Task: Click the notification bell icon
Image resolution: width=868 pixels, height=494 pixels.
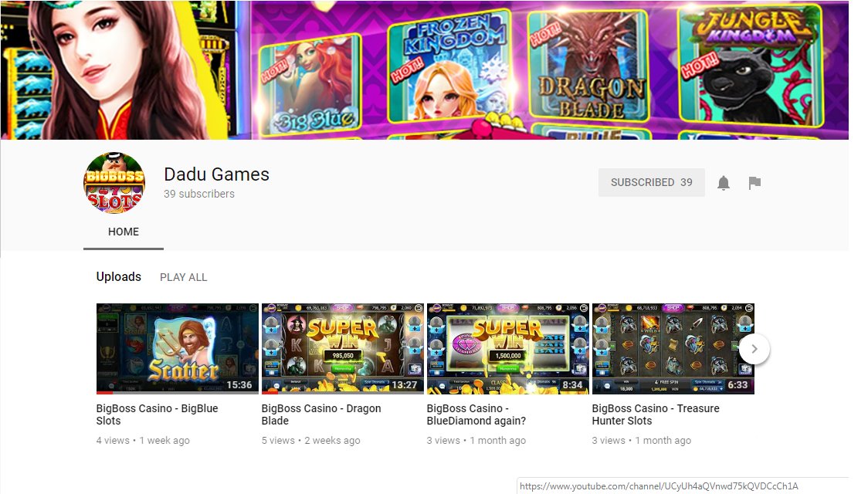Action: click(723, 183)
